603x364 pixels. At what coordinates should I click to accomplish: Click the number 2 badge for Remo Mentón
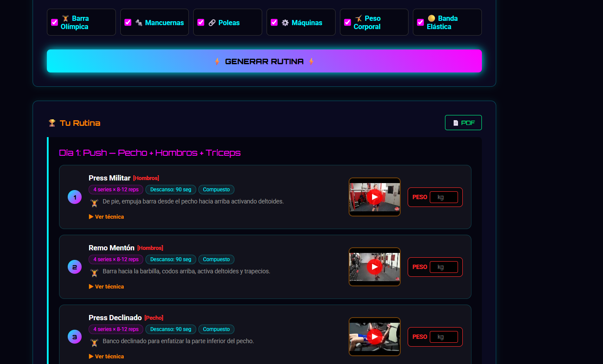(75, 267)
